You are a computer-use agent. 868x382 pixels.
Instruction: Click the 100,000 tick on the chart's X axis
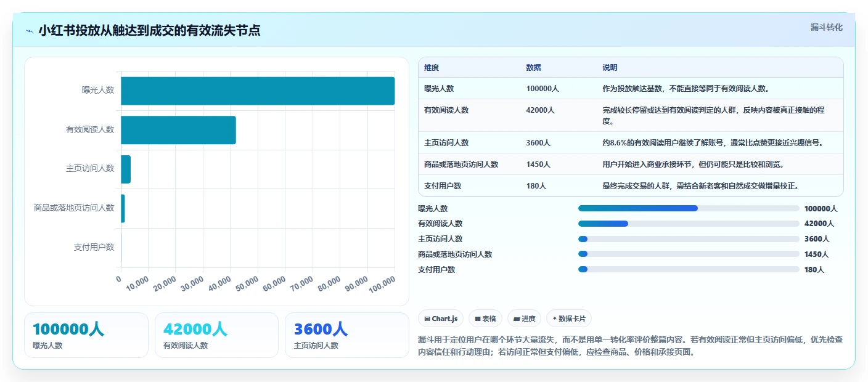[382, 283]
